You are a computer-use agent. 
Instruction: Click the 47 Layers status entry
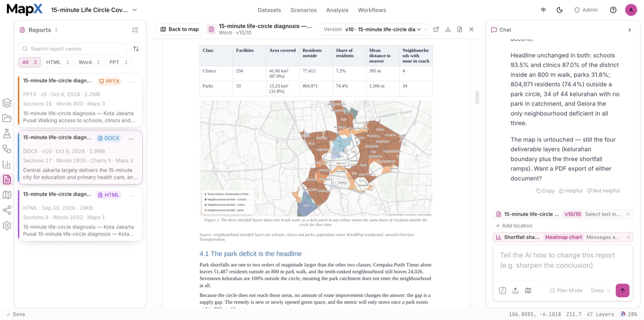point(601,314)
